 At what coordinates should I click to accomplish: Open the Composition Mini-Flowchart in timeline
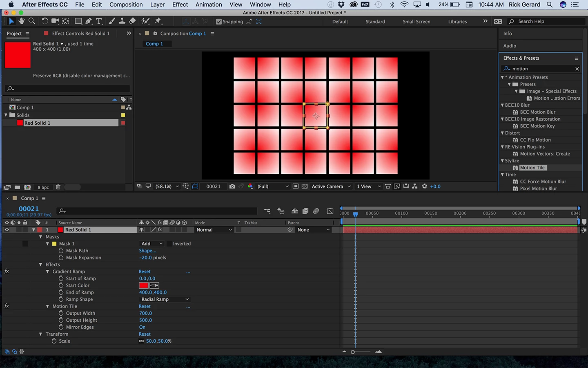pyautogui.click(x=267, y=211)
